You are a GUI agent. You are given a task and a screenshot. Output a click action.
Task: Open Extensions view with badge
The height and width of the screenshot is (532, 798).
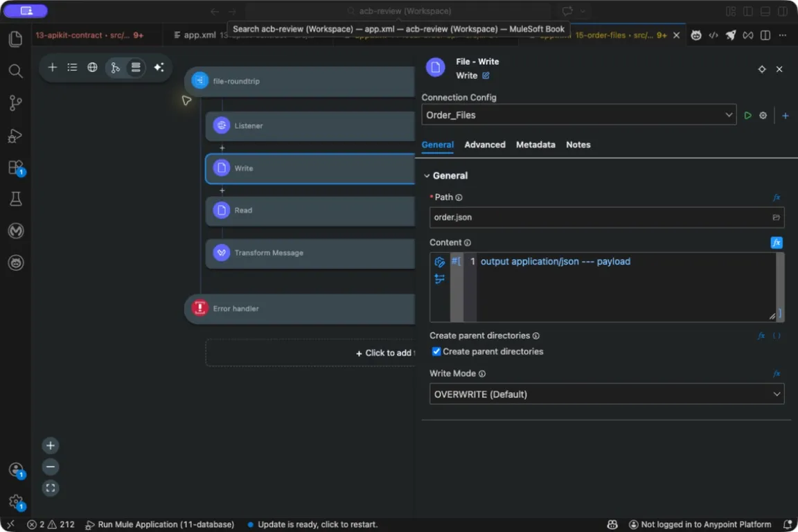coord(16,168)
